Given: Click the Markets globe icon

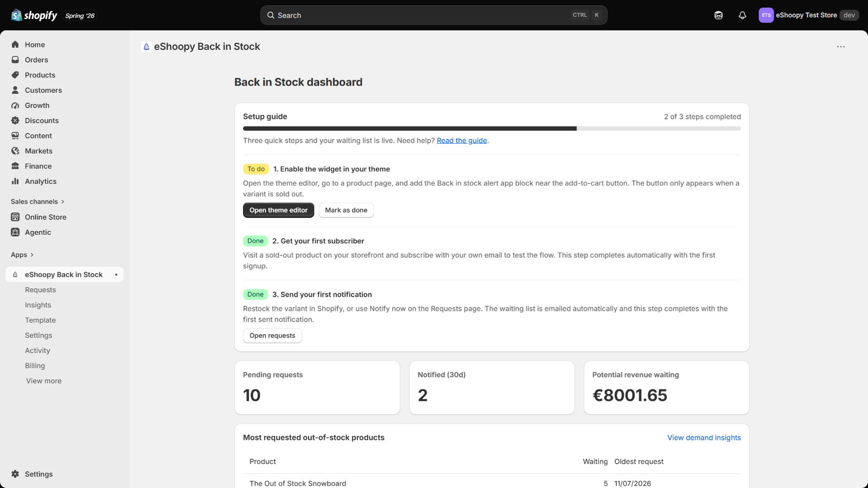Looking at the screenshot, I should point(15,151).
